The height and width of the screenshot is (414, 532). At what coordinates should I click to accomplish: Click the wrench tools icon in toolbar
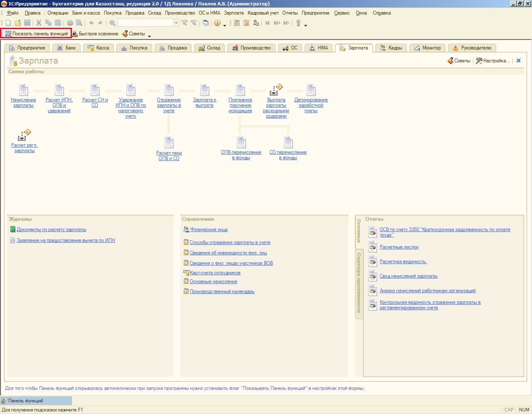click(298, 23)
